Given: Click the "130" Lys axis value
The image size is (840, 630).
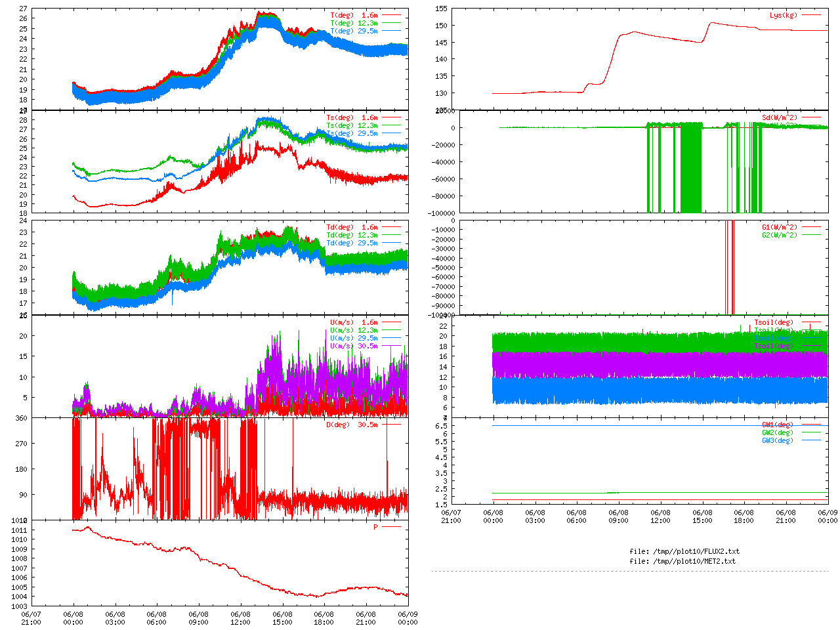Looking at the screenshot, I should tap(441, 93).
